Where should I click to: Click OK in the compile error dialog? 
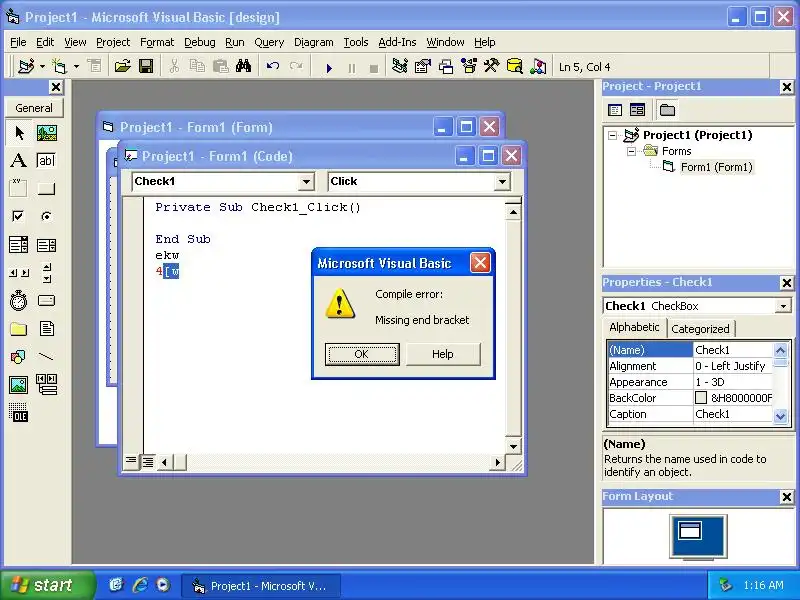click(x=362, y=354)
